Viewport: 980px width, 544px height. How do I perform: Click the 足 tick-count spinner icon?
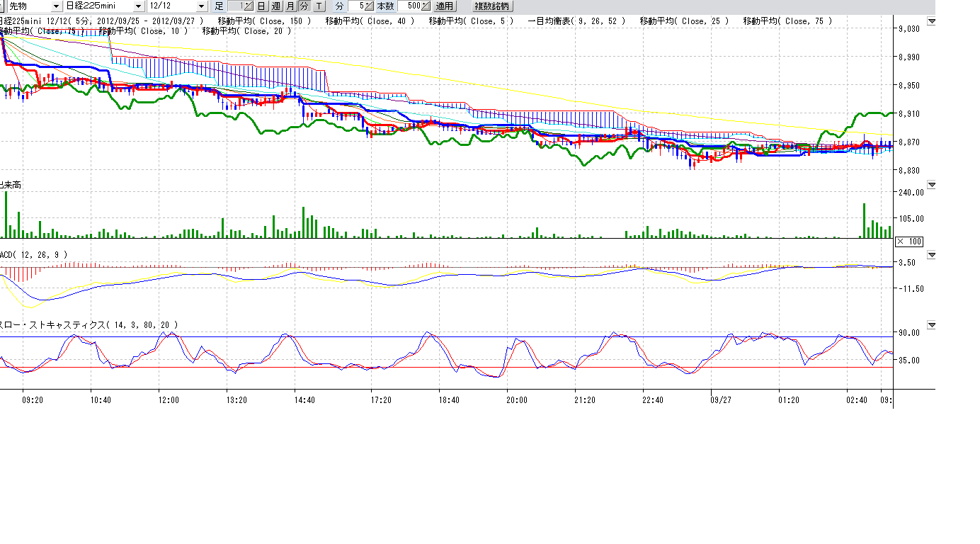pos(249,6)
